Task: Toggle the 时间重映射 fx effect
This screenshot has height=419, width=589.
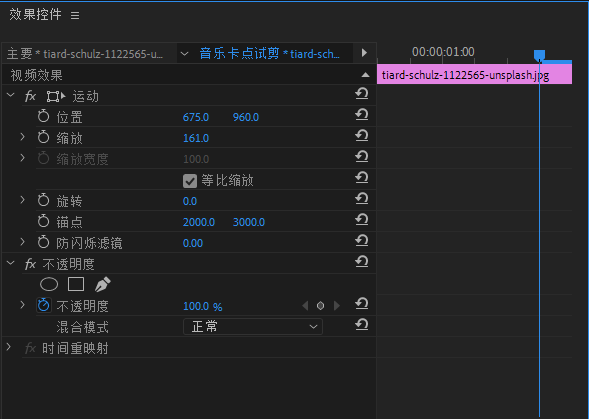Action: point(30,348)
